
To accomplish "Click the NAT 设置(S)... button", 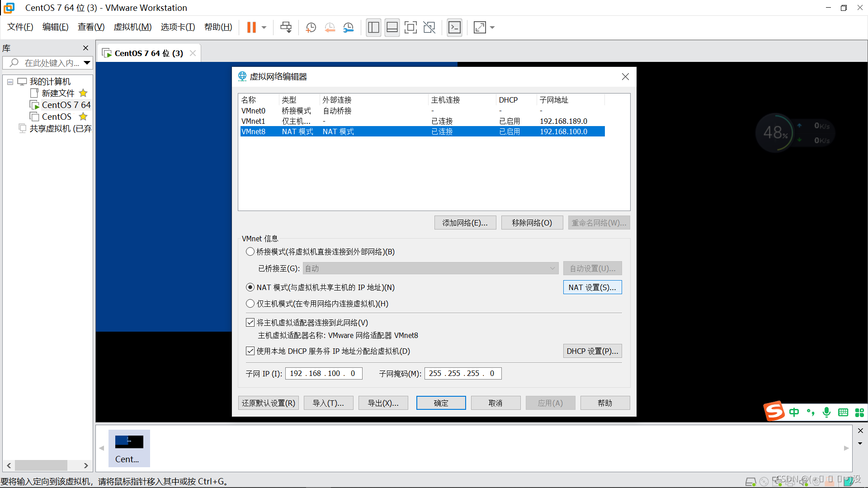I will (592, 287).
